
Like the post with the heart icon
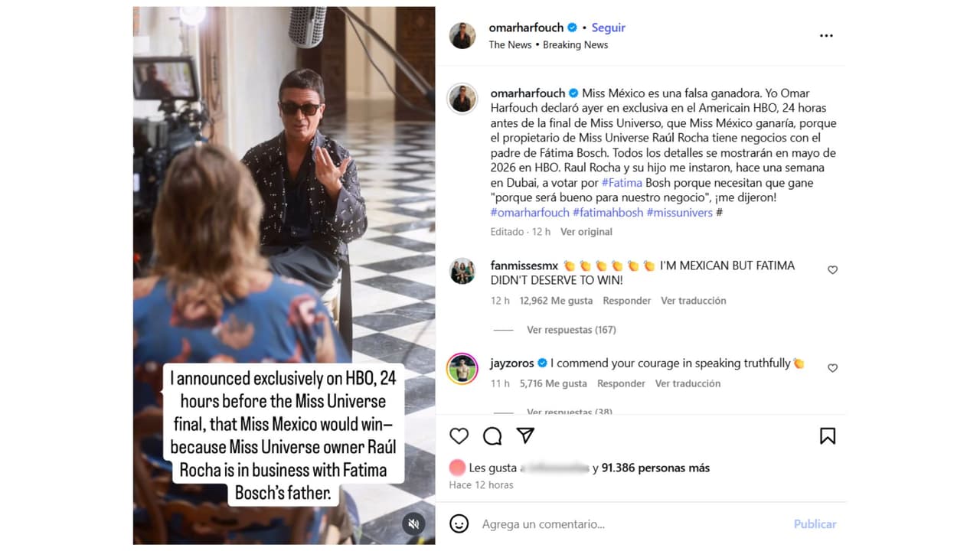pyautogui.click(x=459, y=435)
